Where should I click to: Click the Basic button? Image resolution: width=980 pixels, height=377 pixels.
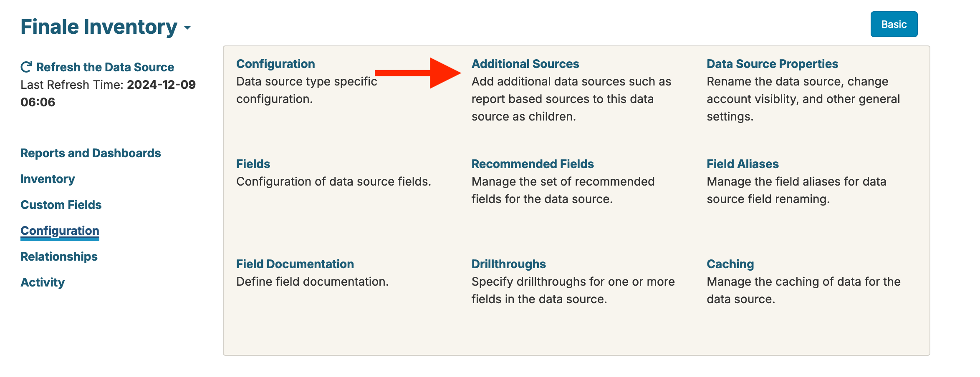click(894, 25)
